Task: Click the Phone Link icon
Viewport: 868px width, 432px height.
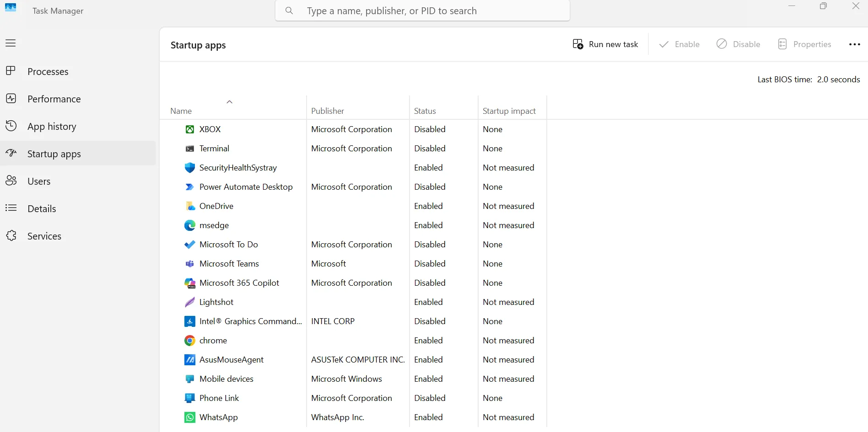Action: click(x=190, y=398)
